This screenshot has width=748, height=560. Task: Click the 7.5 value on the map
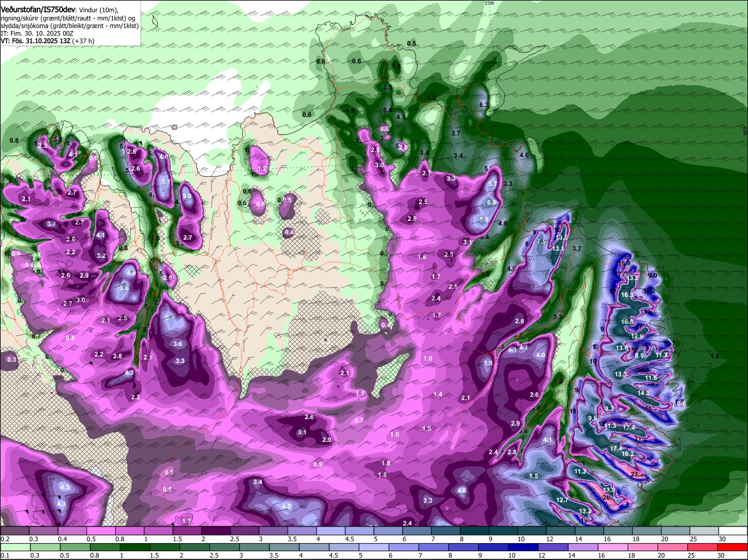[541, 241]
